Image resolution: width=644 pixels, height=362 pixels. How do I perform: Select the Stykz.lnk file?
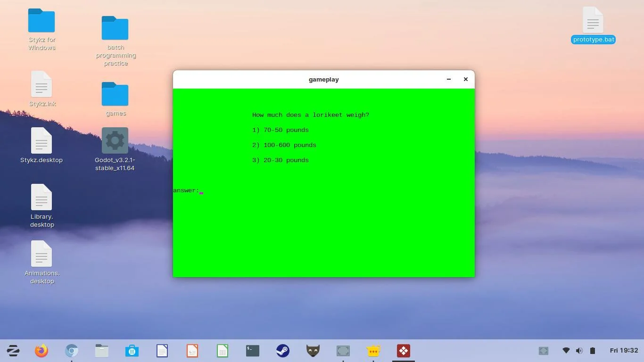click(x=42, y=89)
